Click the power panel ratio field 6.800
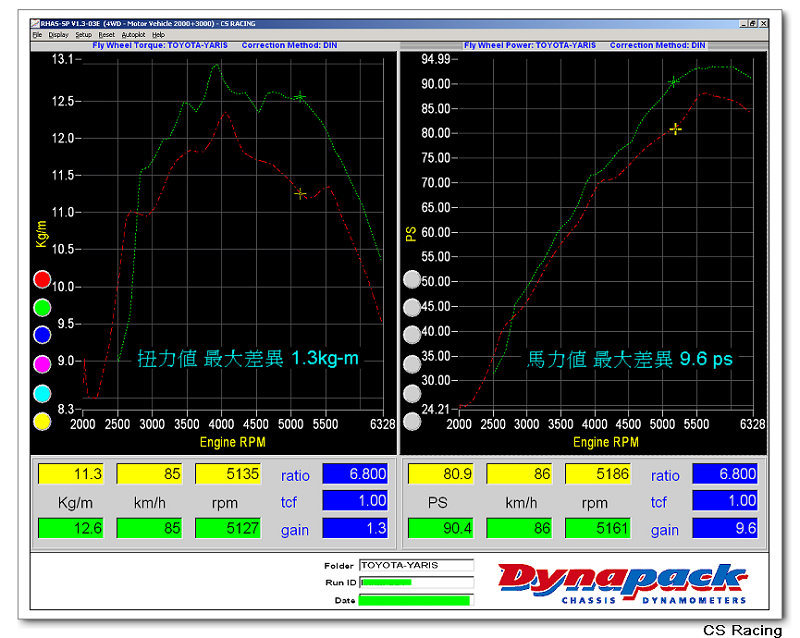Viewport: 800px width, 638px height. point(725,474)
